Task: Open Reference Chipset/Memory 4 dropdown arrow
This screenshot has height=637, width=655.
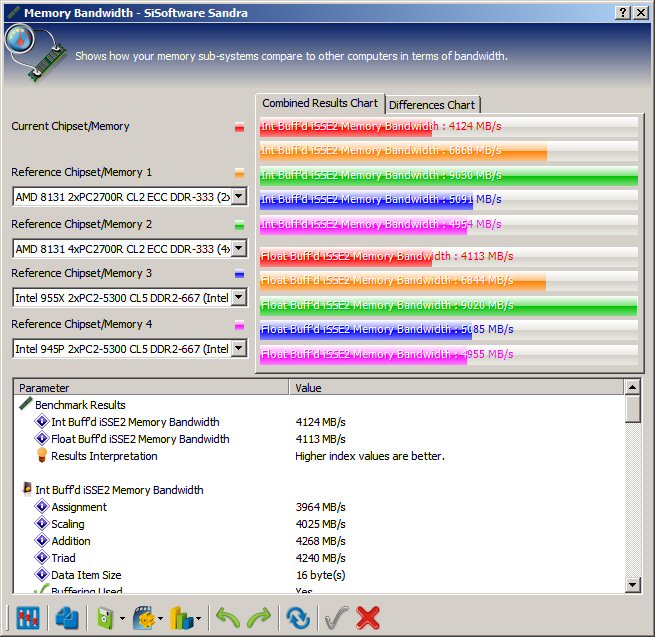Action: [x=239, y=348]
